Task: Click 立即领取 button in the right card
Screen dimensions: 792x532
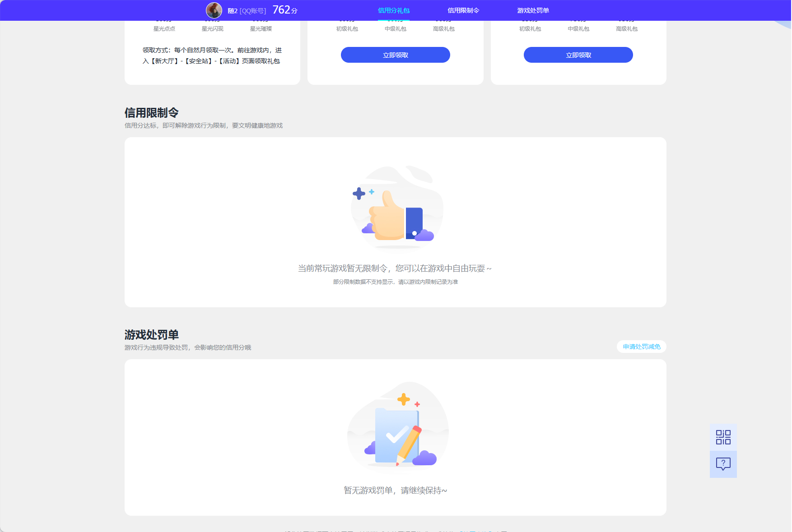Action: click(x=578, y=55)
